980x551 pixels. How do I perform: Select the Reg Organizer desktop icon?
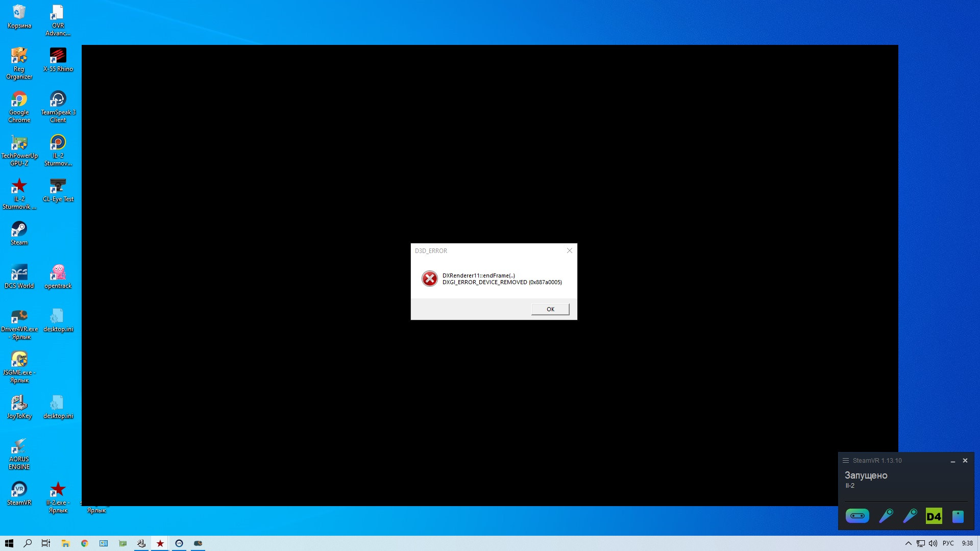tap(19, 64)
